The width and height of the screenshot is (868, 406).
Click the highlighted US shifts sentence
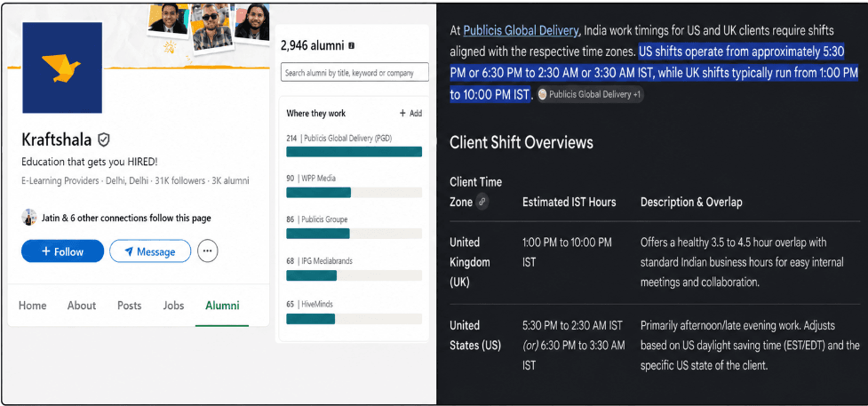[x=653, y=73]
